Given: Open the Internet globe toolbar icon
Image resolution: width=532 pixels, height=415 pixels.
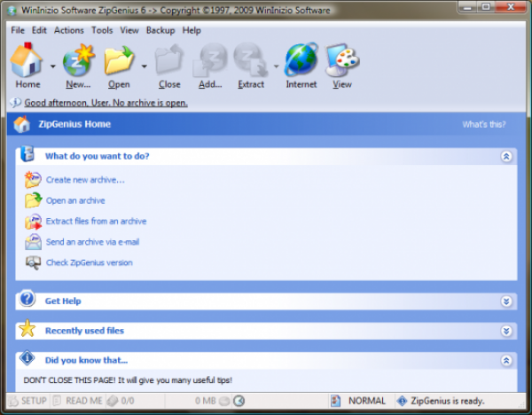Looking at the screenshot, I should coord(301,59).
